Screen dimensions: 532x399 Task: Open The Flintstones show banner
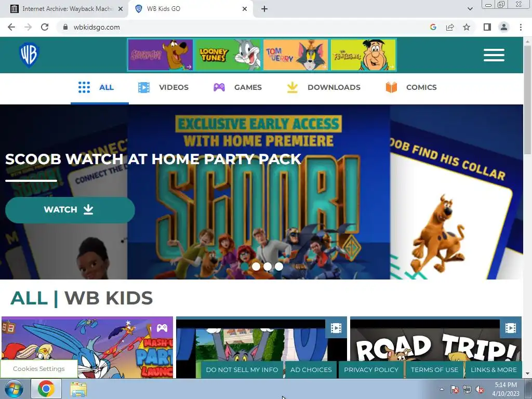tap(363, 55)
